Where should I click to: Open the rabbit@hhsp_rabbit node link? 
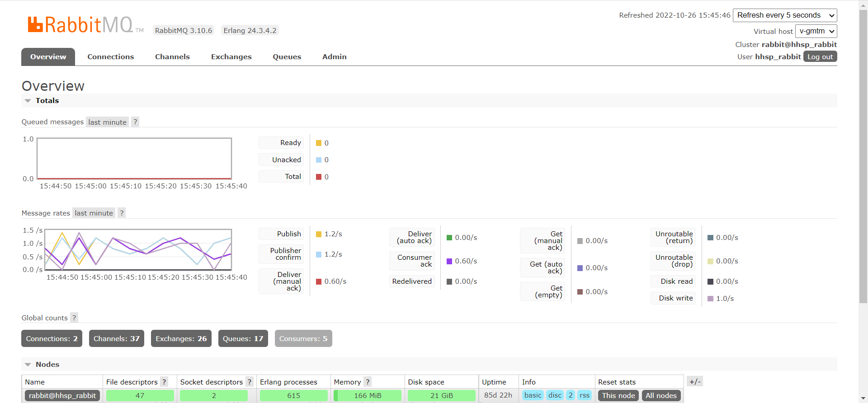[x=62, y=395]
